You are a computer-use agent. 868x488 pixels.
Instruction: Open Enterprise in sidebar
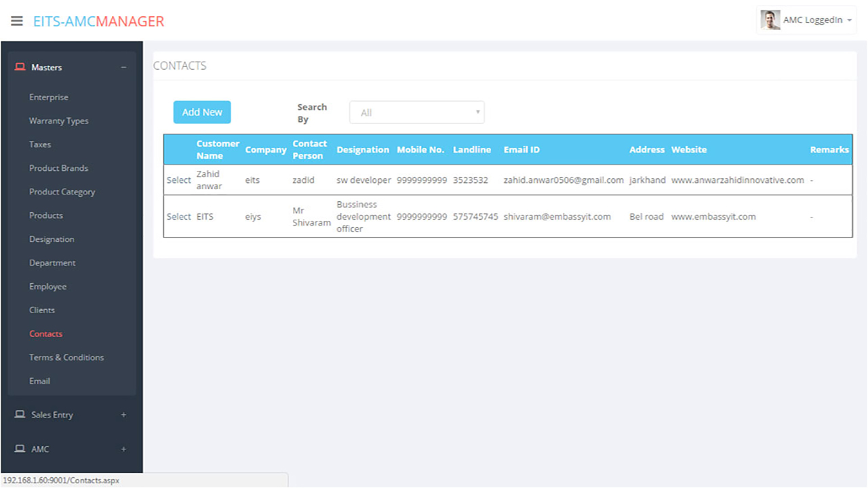49,97
